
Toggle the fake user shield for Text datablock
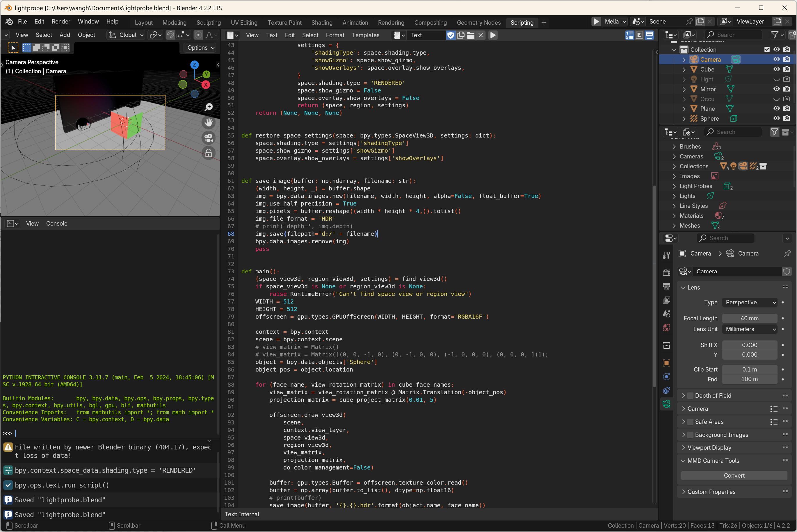tap(451, 35)
